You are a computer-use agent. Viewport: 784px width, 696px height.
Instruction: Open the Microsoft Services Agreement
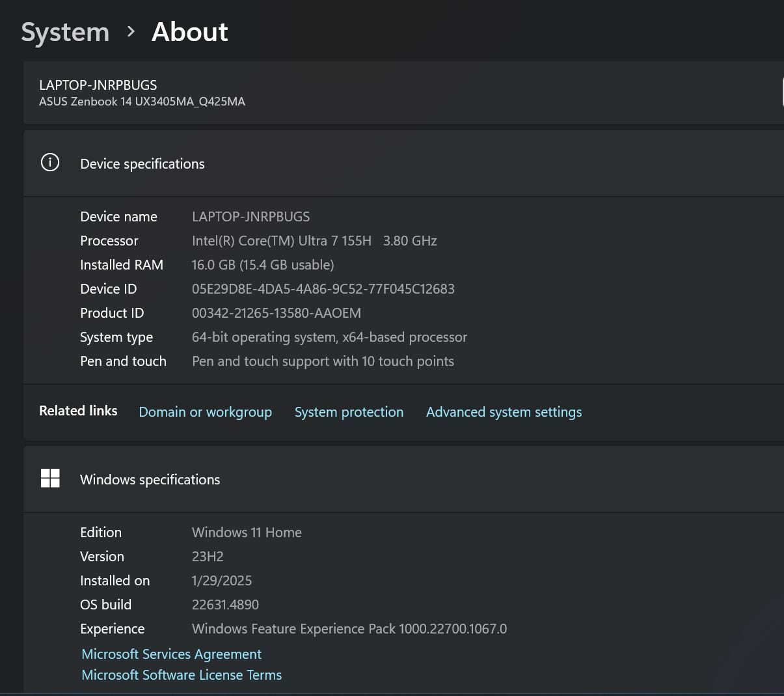tap(171, 654)
